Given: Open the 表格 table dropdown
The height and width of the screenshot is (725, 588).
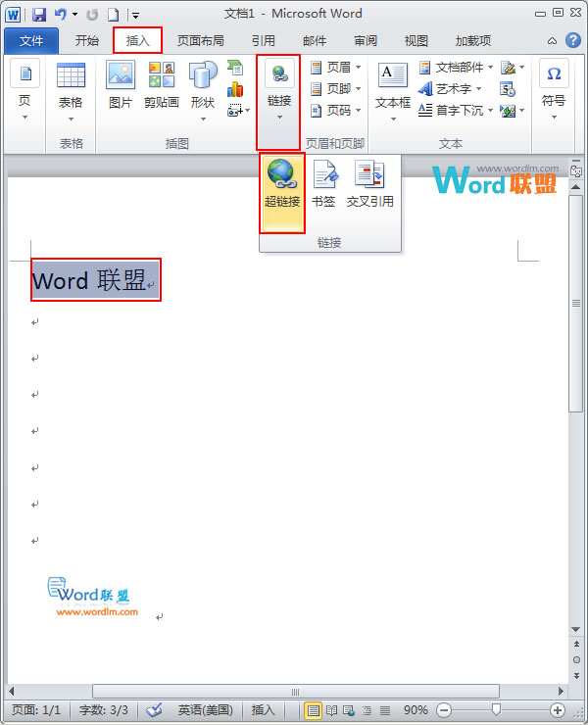Looking at the screenshot, I should pos(71,92).
